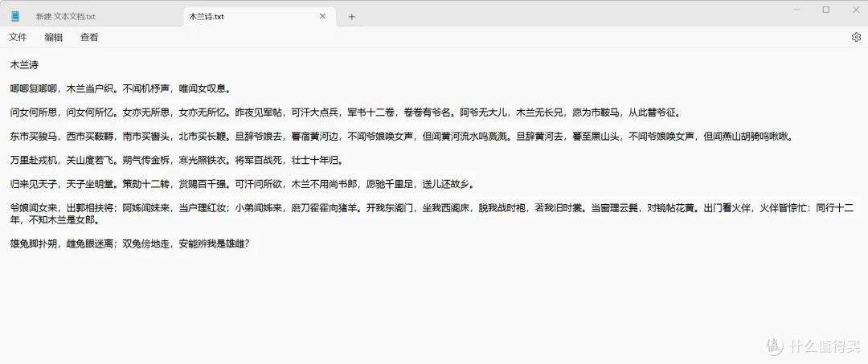
Task: Open the Notepad settings gear
Action: [x=856, y=37]
